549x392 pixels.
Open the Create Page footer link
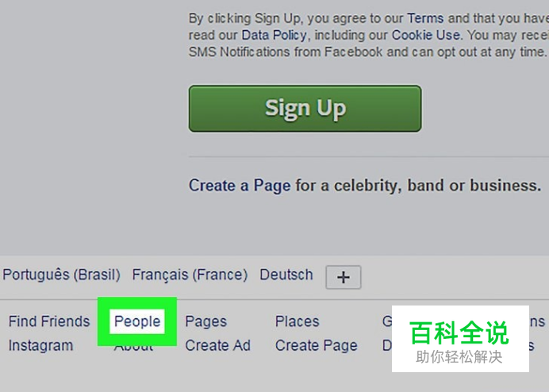coord(317,346)
